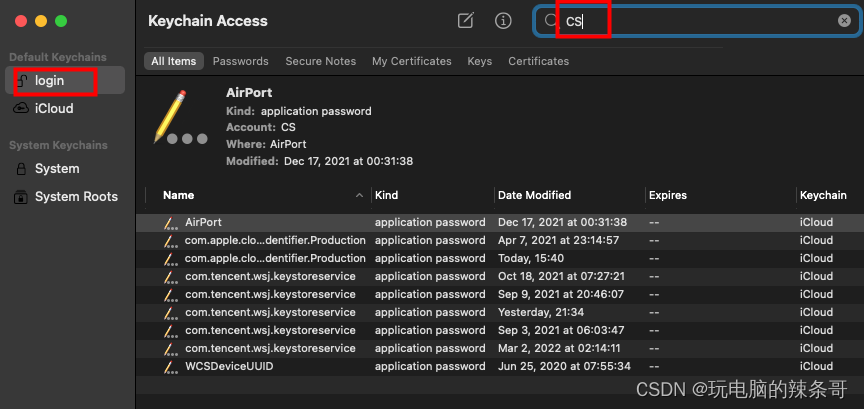Click the unlocked padlock icon beside login
The height and width of the screenshot is (409, 864).
(21, 80)
